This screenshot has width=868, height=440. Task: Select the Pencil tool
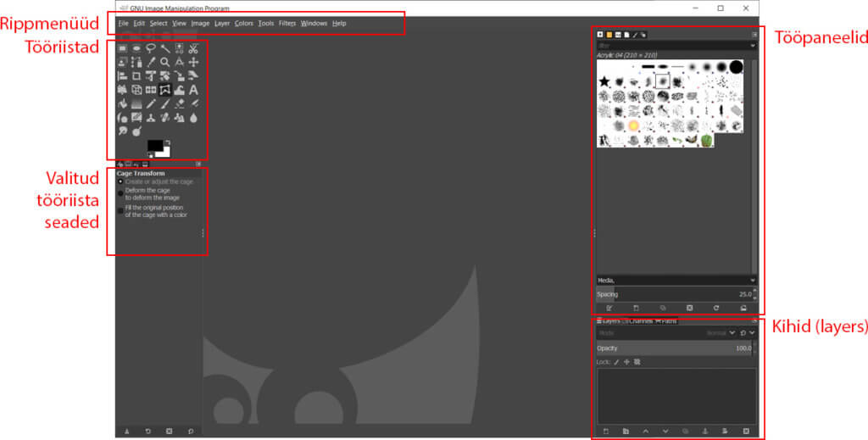click(x=151, y=103)
